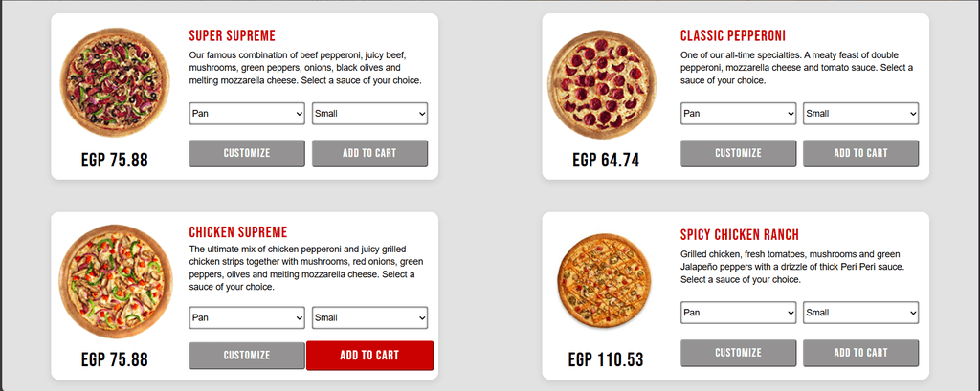Open Super Supreme crust type dropdown
This screenshot has width=980, height=391.
point(247,114)
